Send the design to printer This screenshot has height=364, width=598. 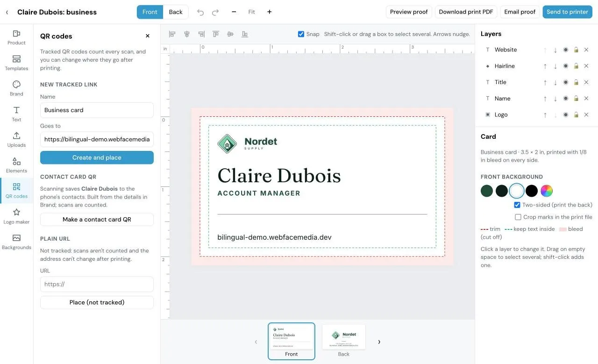pos(567,12)
